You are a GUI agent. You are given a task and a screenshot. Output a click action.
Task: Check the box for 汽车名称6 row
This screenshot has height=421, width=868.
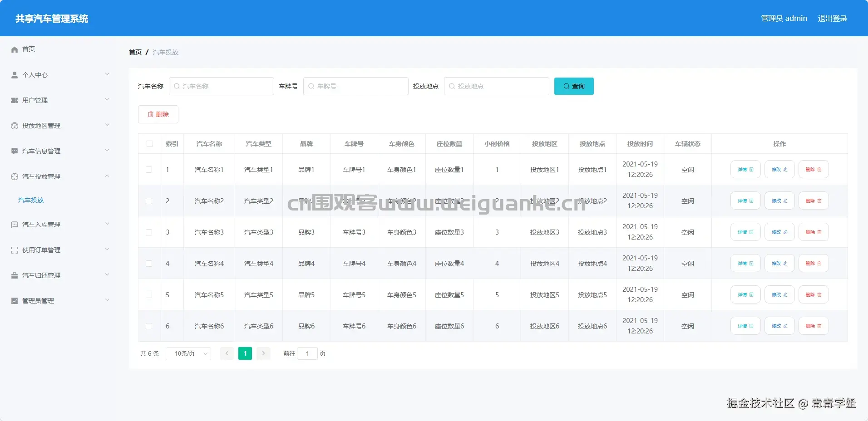pos(149,326)
